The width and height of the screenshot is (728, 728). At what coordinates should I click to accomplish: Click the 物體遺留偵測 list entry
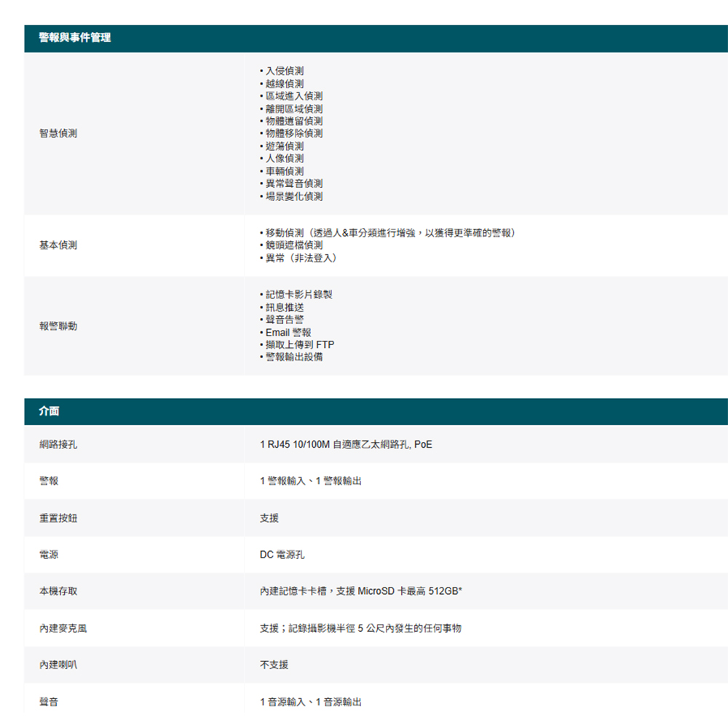(293, 122)
